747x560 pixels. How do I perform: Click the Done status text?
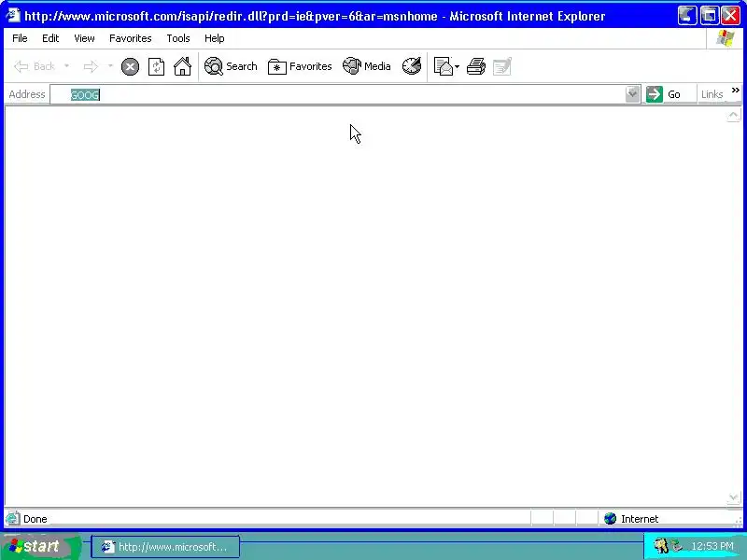click(35, 519)
